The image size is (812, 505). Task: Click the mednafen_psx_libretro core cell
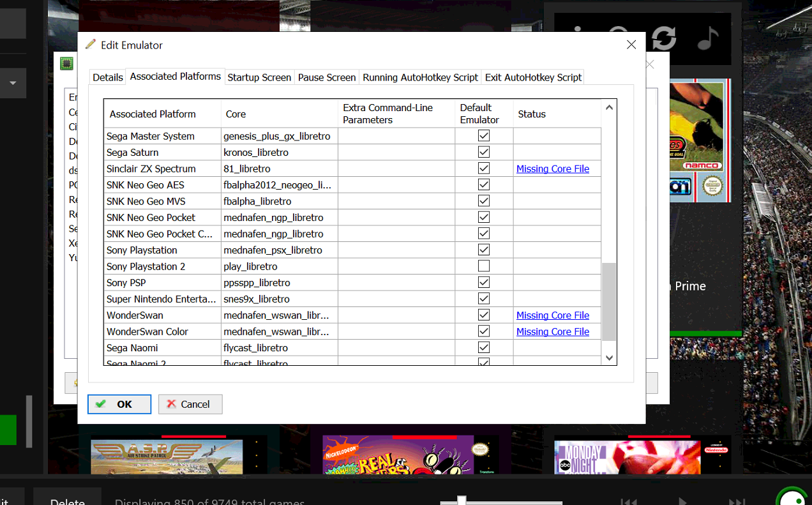click(x=280, y=250)
